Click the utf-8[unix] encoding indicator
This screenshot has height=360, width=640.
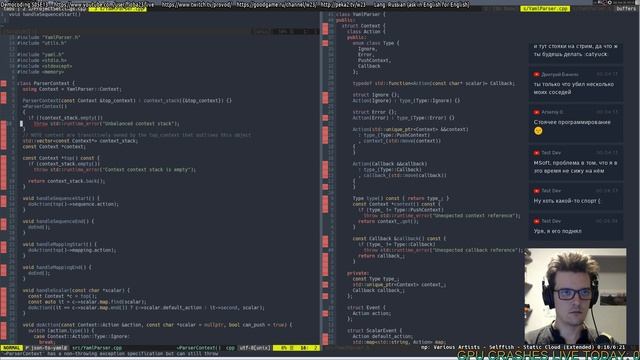point(255,348)
